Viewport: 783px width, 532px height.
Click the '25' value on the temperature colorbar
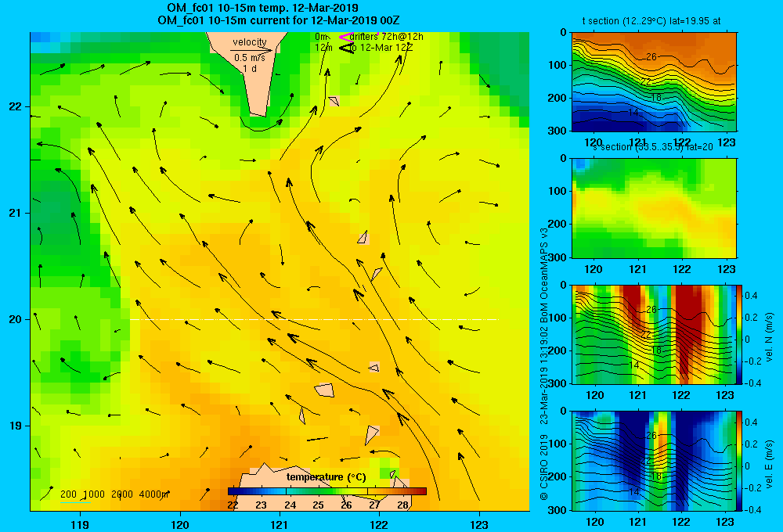[x=318, y=505]
